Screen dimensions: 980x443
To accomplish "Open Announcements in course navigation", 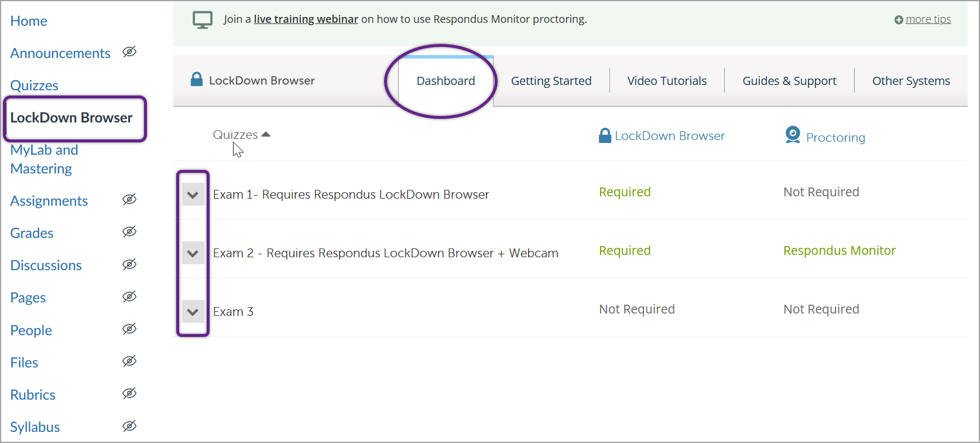I will click(x=60, y=53).
